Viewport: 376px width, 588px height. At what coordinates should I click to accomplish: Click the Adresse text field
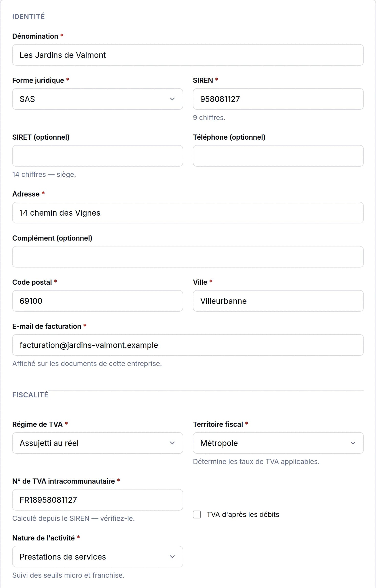click(x=188, y=213)
